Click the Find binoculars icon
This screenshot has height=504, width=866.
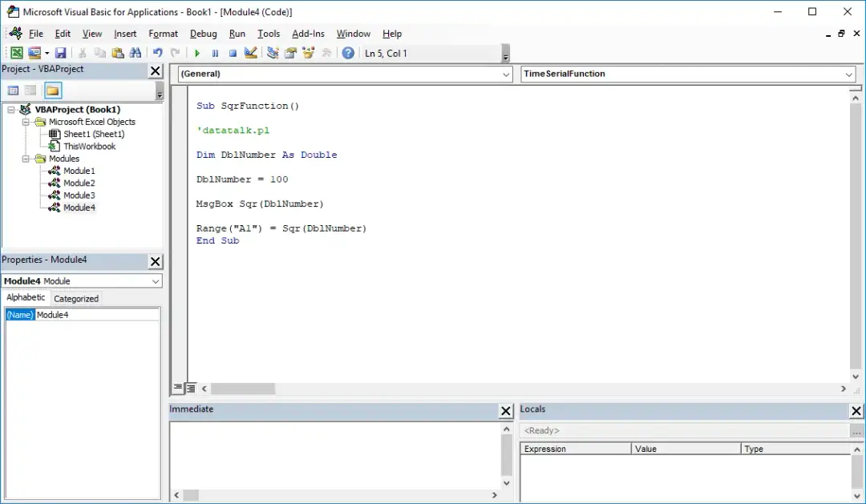(135, 53)
